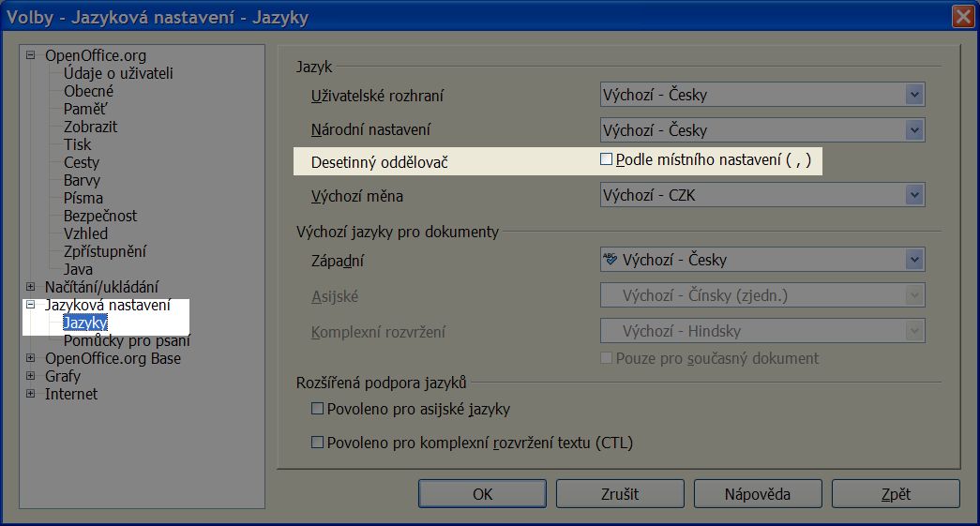Click the OK button
Viewport: 980px width, 526px height.
click(x=483, y=494)
